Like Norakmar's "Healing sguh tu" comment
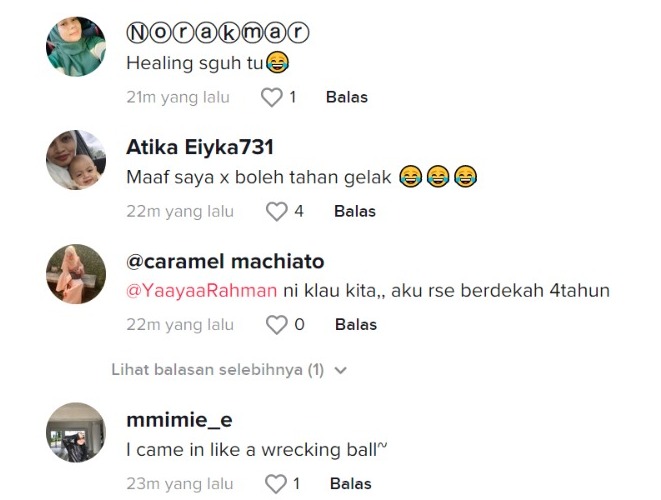661x500 pixels. (271, 97)
